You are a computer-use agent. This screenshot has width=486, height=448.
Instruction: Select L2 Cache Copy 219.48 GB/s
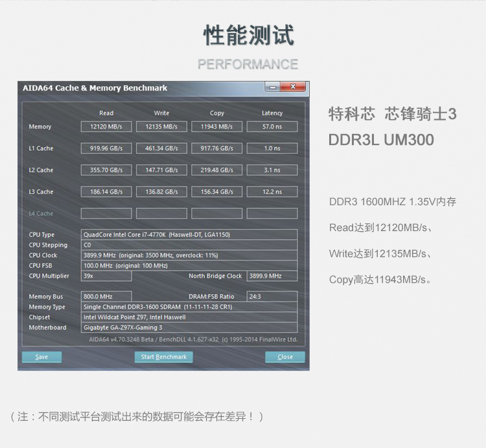point(216,170)
